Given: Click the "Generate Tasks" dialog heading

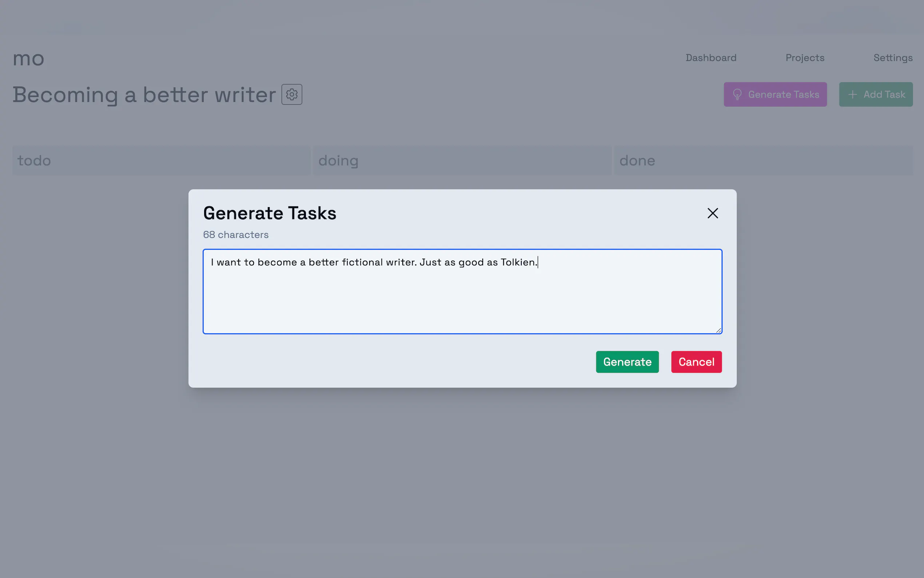Looking at the screenshot, I should click(270, 213).
